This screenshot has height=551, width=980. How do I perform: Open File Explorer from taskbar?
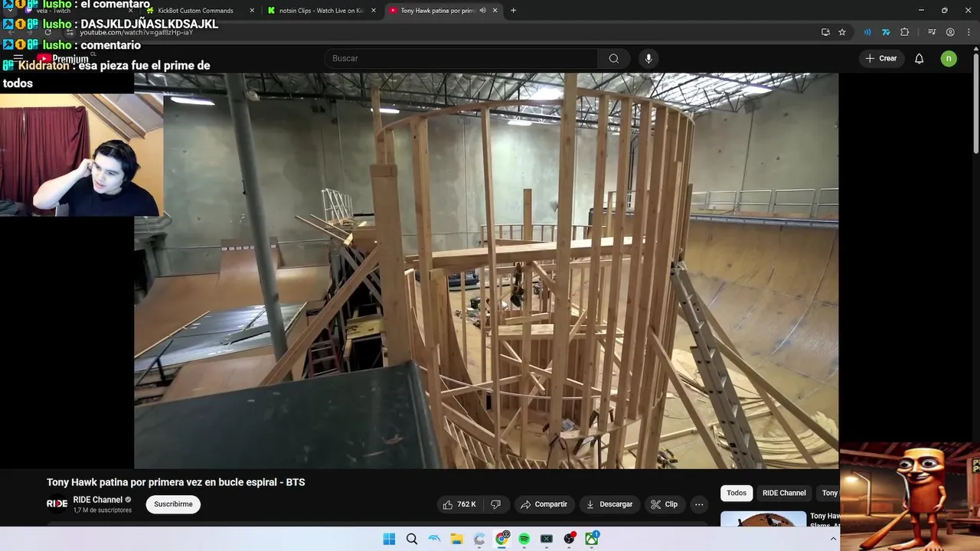coord(457,539)
